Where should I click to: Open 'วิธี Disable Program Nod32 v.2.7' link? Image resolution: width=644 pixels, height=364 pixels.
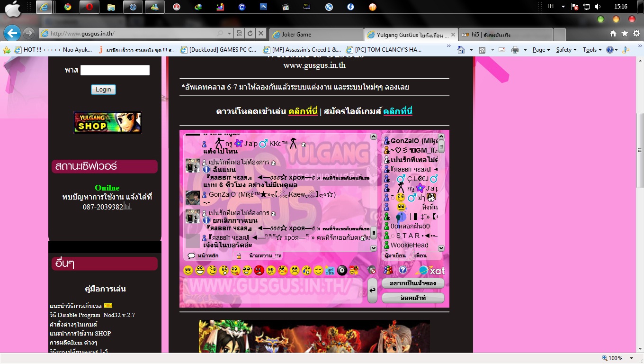(x=92, y=315)
